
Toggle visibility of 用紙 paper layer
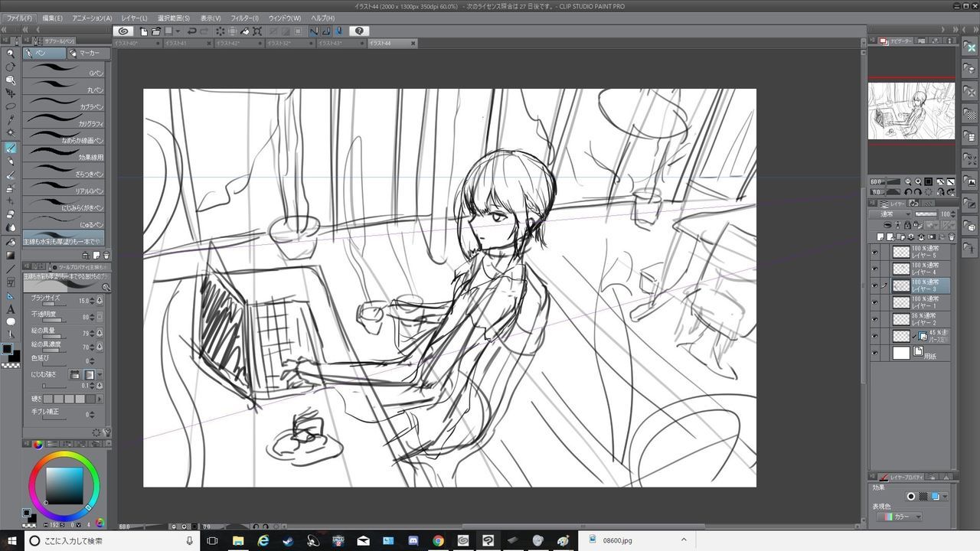(x=875, y=352)
